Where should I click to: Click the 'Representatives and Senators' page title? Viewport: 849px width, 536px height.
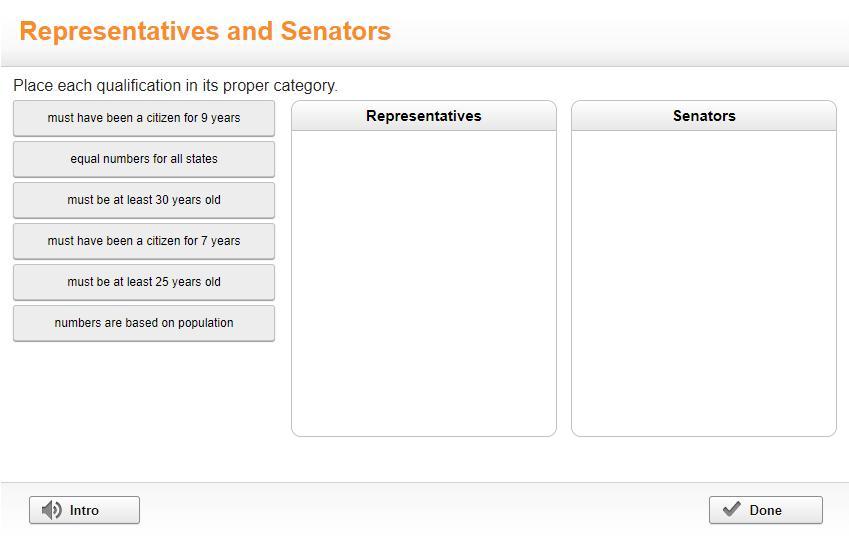point(205,32)
